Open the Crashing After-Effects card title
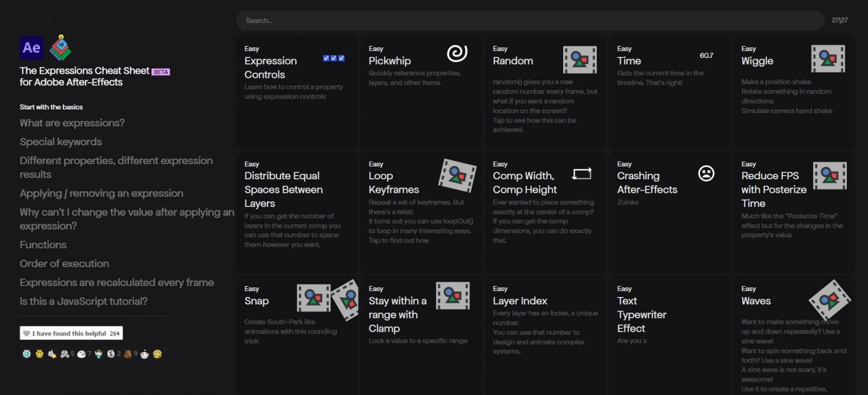This screenshot has width=868, height=395. [x=647, y=183]
